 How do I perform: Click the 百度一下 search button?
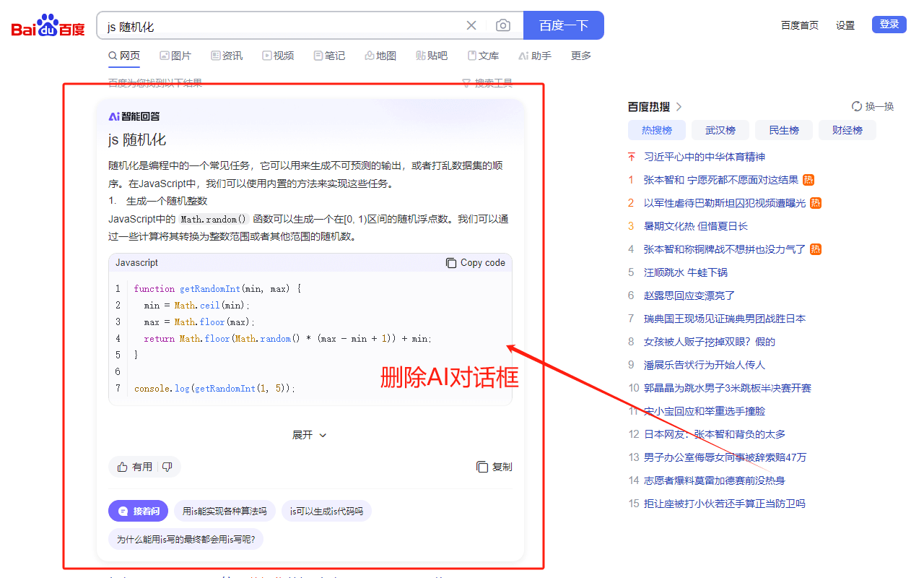[x=563, y=25]
